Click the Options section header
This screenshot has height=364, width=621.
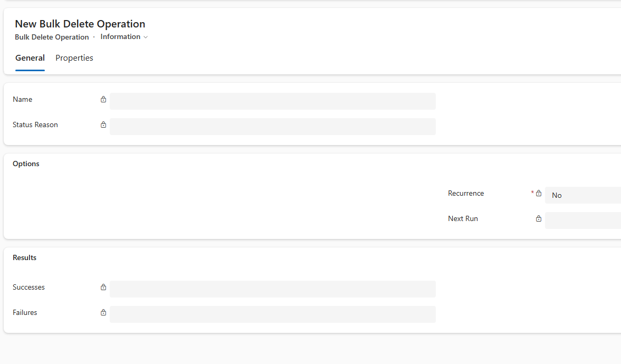(26, 164)
